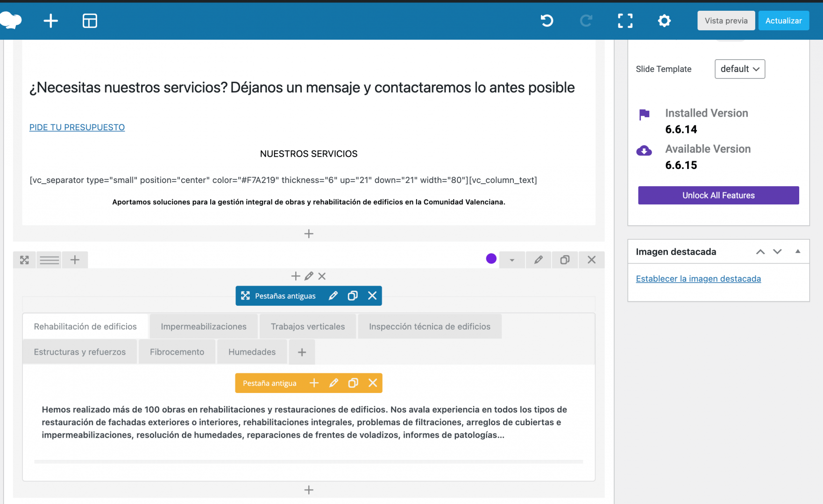Add new element with top plus icon

point(50,21)
